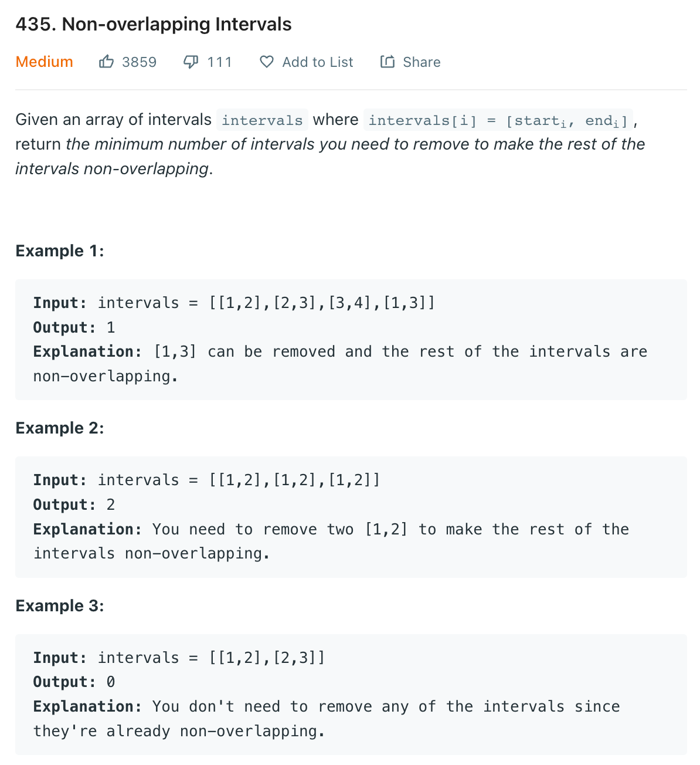Click the thumbs-down dislike icon

(191, 62)
